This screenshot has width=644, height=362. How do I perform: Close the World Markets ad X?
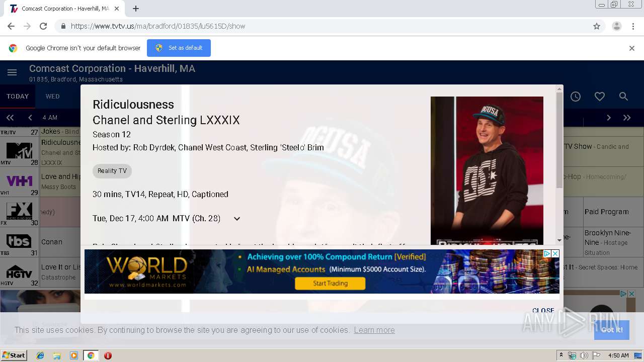pyautogui.click(x=555, y=253)
